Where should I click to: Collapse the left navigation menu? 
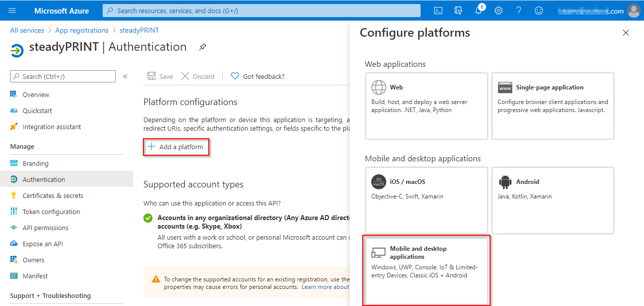(125, 76)
